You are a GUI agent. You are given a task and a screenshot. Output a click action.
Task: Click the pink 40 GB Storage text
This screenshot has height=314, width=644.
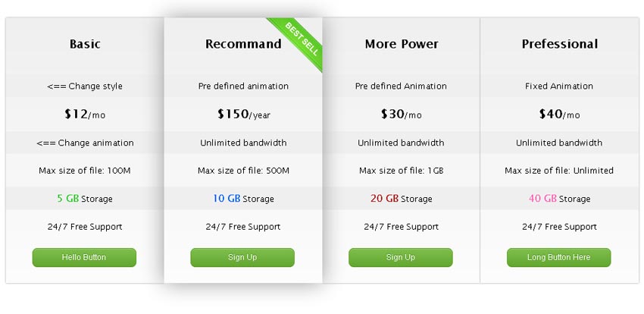point(559,199)
